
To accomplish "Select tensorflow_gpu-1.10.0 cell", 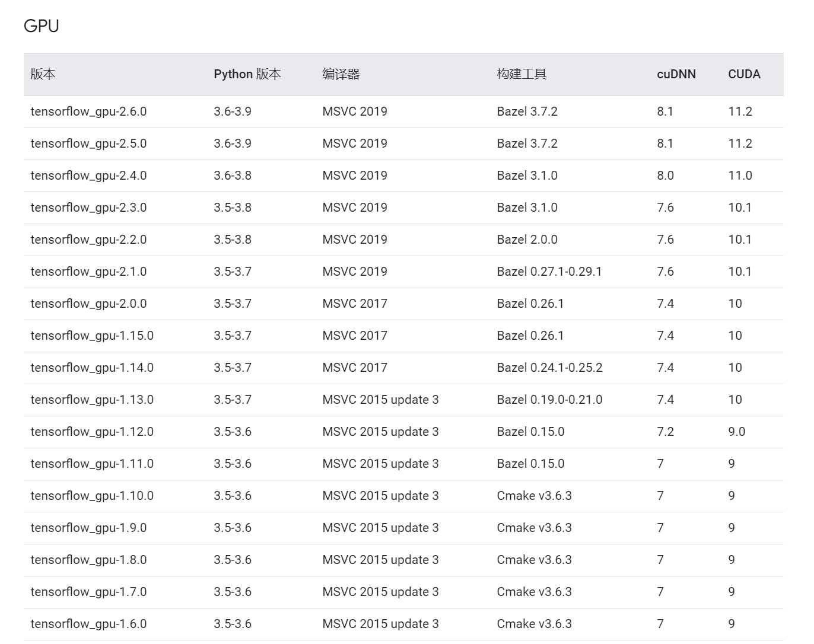I will pos(92,496).
